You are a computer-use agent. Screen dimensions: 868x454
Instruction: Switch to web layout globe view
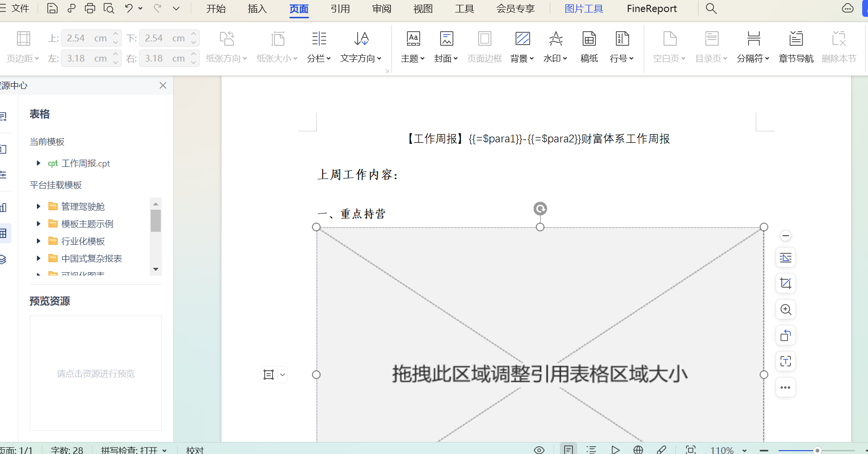point(638,450)
